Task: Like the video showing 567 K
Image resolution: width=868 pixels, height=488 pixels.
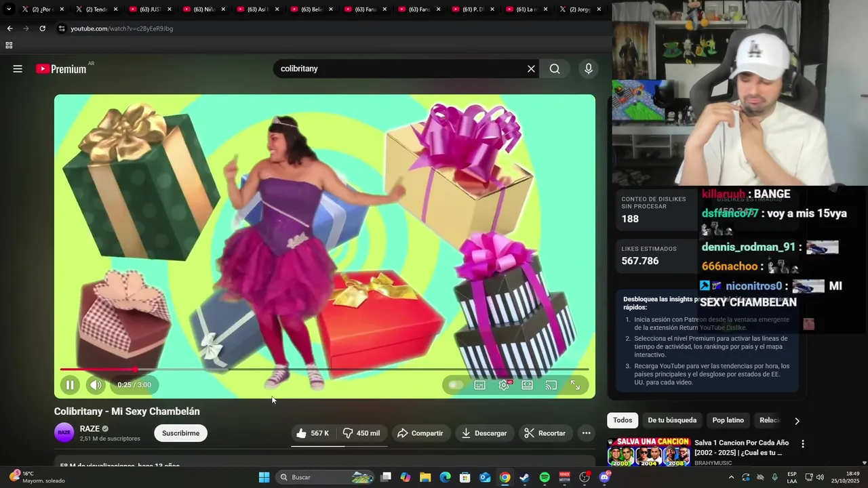Action: (x=313, y=433)
